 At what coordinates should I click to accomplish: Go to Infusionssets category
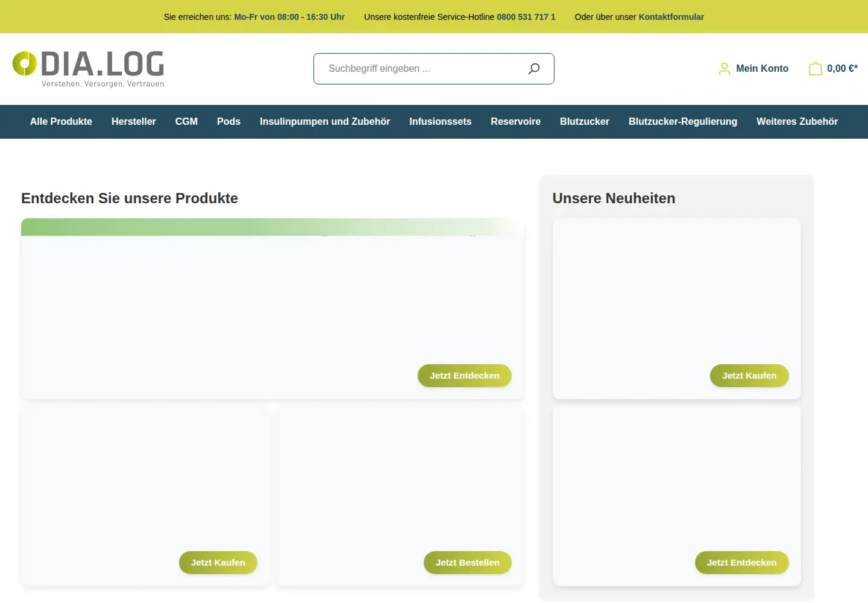(x=440, y=122)
